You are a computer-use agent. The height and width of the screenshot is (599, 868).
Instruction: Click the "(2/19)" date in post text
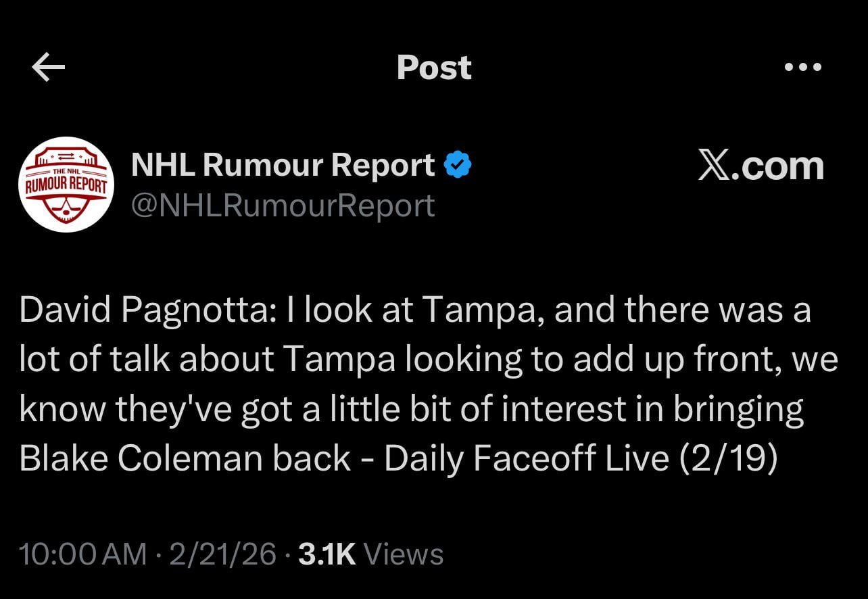click(x=725, y=458)
